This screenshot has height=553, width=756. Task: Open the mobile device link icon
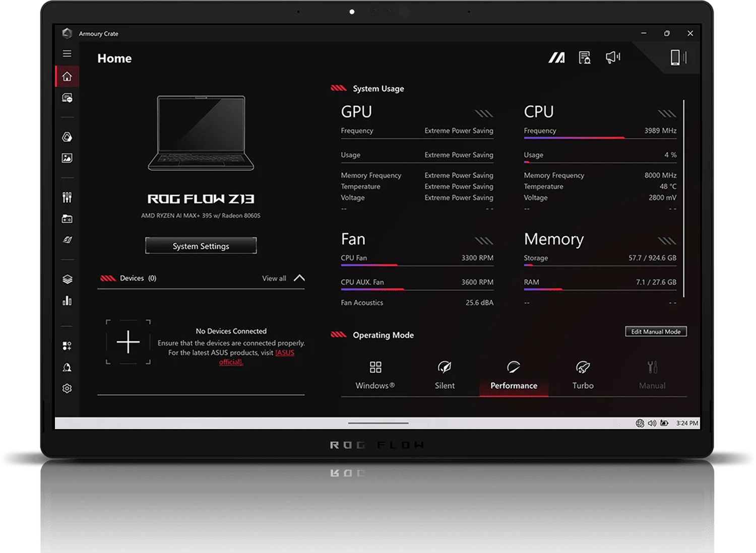pos(678,57)
